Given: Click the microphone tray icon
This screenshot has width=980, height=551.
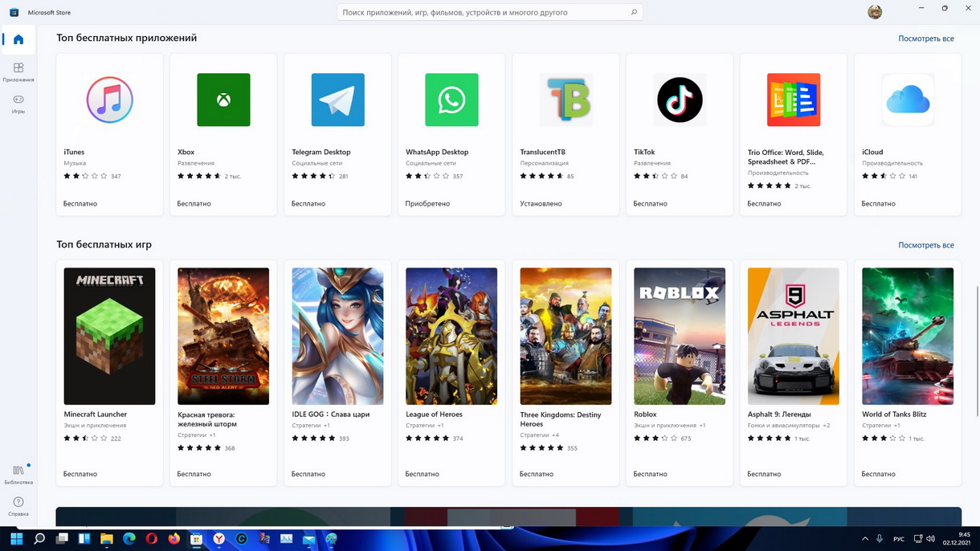Looking at the screenshot, I should point(880,539).
